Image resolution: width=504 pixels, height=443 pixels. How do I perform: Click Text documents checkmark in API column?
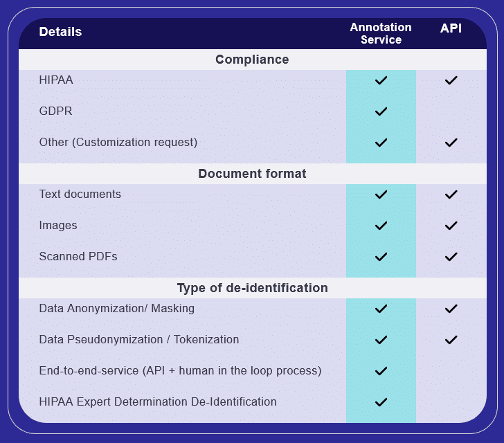pos(451,195)
